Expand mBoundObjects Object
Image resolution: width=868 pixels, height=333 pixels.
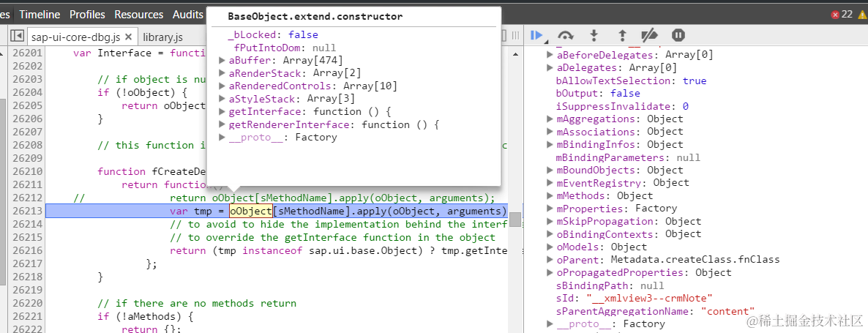pyautogui.click(x=550, y=170)
